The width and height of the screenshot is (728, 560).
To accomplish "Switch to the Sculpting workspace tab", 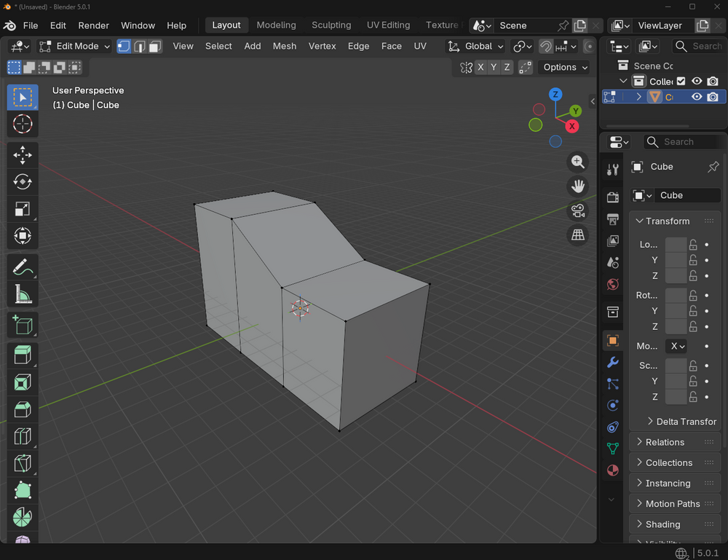I will coord(331,25).
